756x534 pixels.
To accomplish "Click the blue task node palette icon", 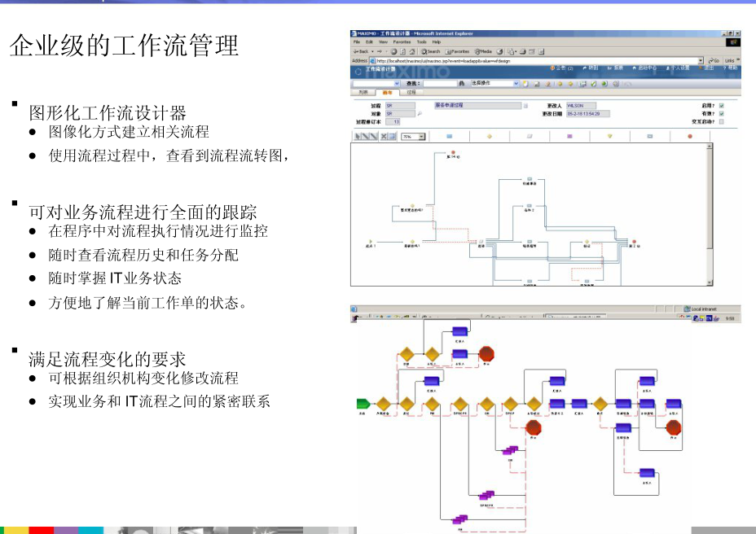I will [x=450, y=136].
